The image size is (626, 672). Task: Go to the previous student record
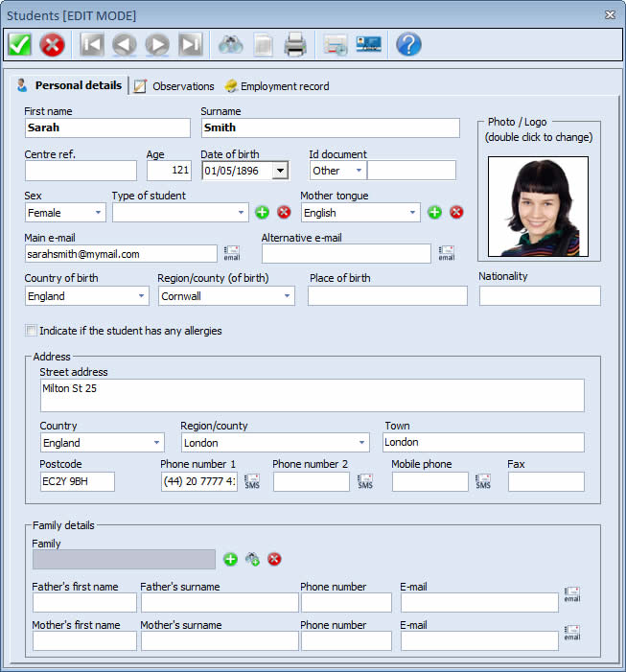tap(125, 44)
